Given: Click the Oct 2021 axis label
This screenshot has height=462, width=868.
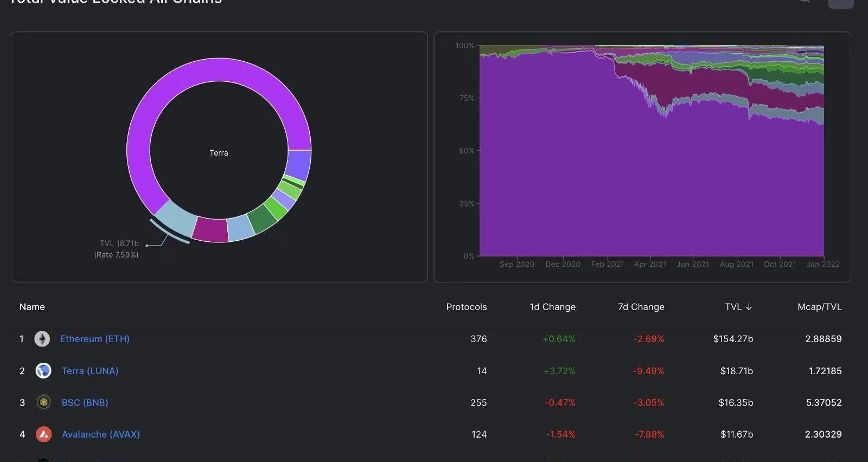Looking at the screenshot, I should [x=780, y=264].
